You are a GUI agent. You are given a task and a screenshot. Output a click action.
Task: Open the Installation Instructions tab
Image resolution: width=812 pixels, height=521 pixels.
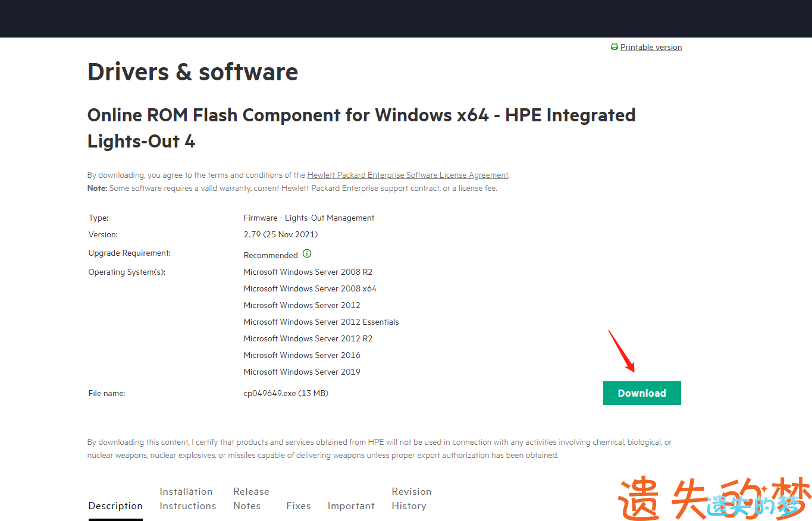(188, 498)
